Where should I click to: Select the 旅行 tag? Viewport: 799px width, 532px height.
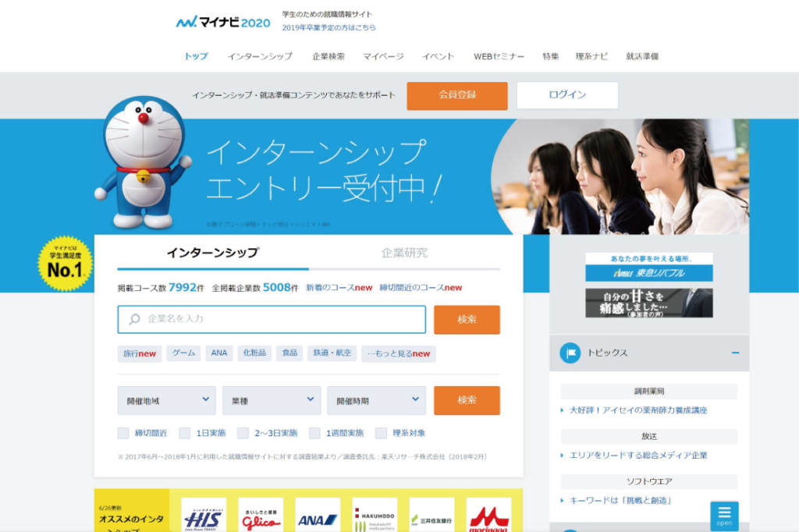[x=140, y=353]
